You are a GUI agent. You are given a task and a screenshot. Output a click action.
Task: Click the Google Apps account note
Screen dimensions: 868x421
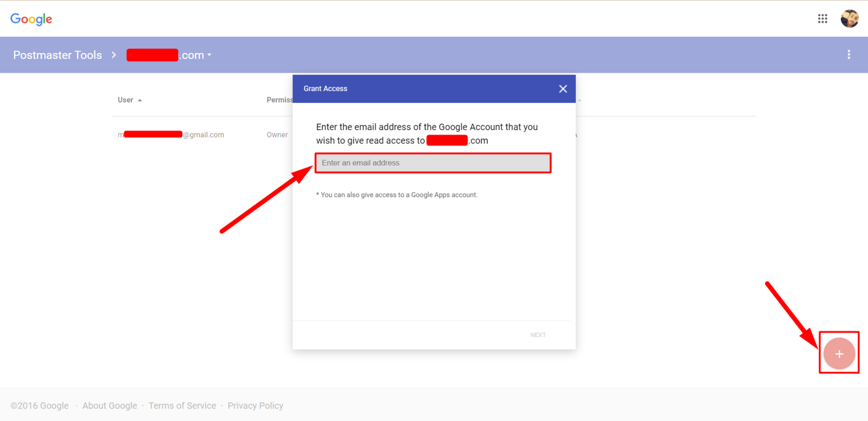tap(397, 195)
